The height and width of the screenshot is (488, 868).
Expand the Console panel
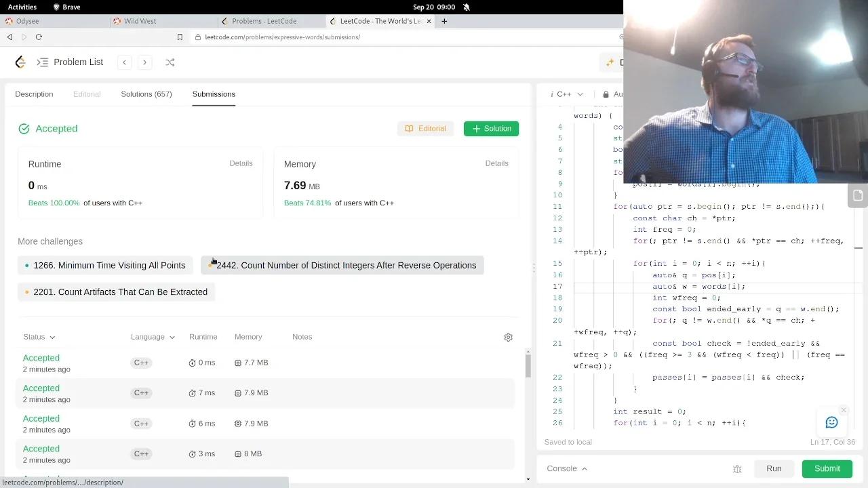[567, 468]
